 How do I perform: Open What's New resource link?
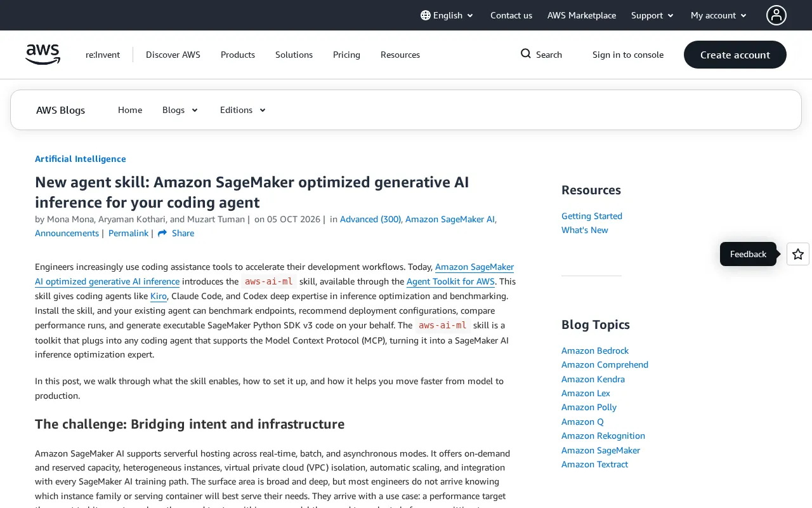click(585, 230)
